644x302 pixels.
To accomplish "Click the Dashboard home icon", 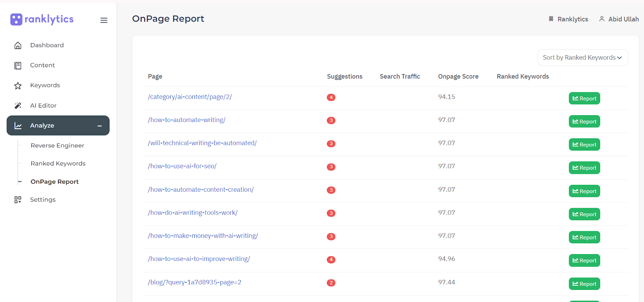I will 18,46.
